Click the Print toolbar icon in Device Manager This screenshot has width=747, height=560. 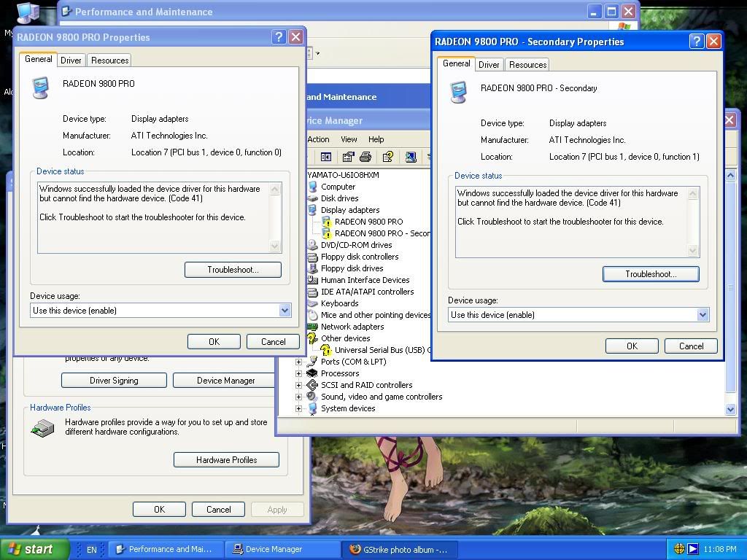pos(365,157)
